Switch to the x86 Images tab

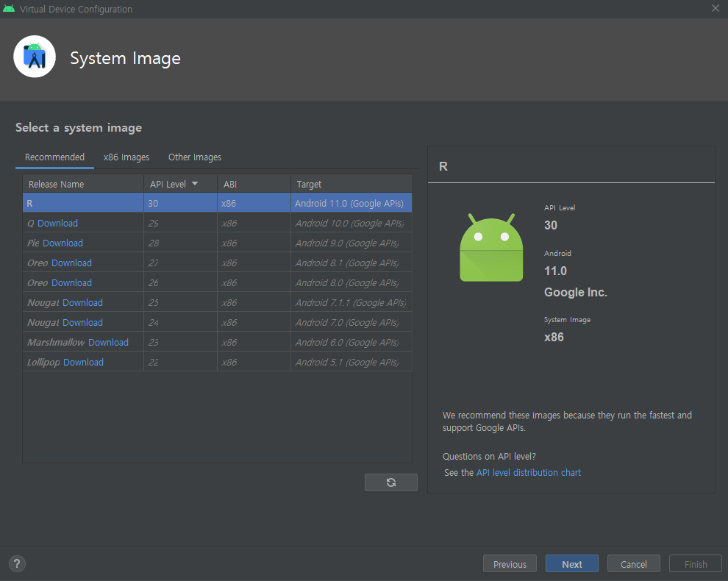click(x=126, y=157)
